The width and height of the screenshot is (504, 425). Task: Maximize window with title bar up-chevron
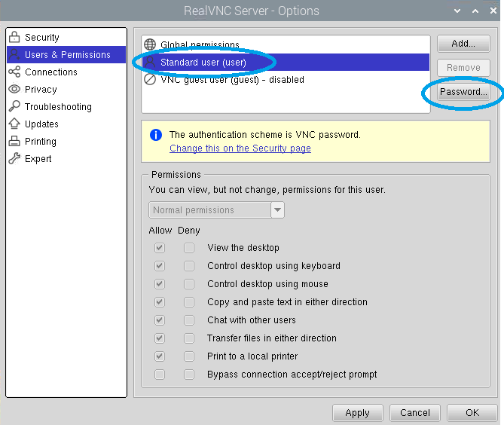pyautogui.click(x=475, y=11)
